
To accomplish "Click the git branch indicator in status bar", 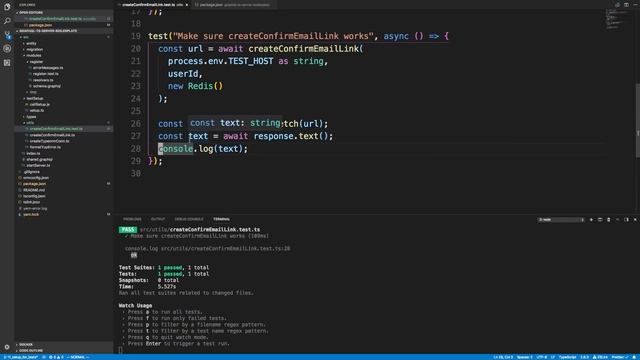I will tap(21, 357).
